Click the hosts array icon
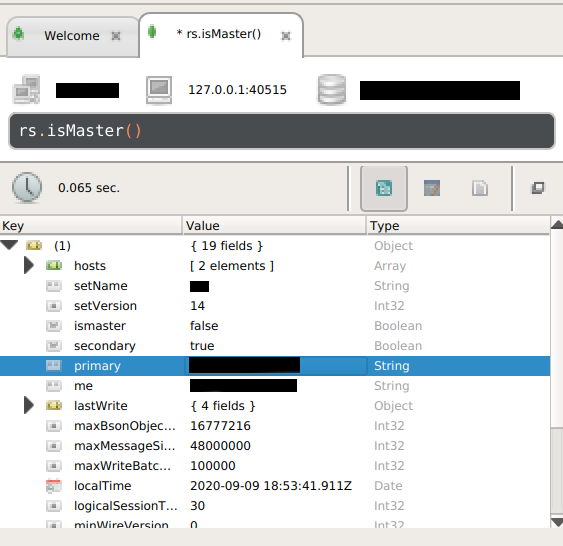 point(54,266)
